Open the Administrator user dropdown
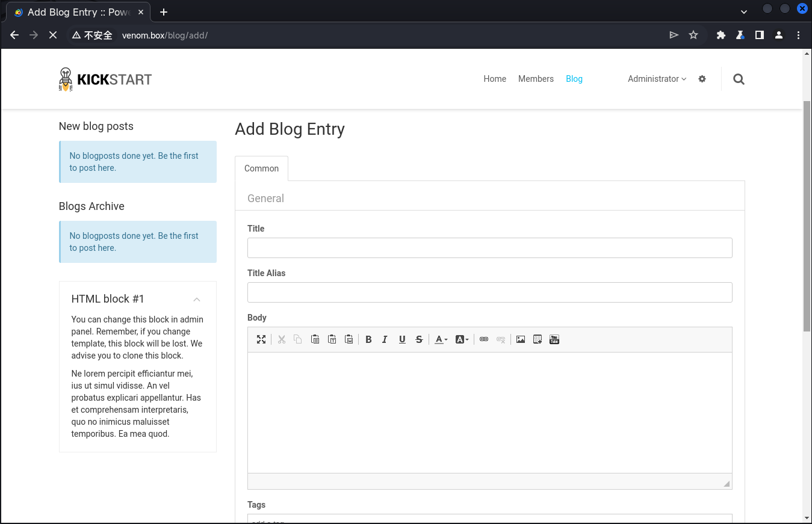 click(657, 79)
